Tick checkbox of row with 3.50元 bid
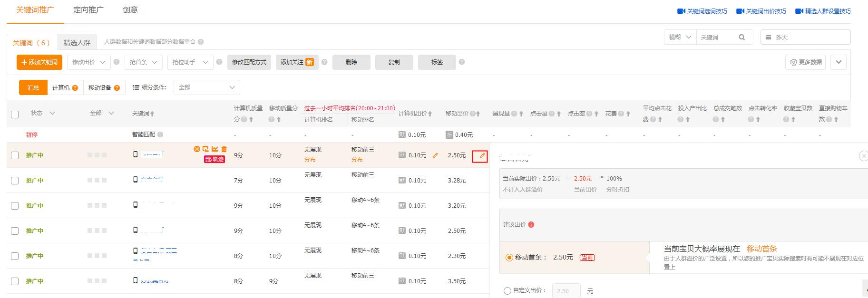The height and width of the screenshot is (298, 868). (x=15, y=281)
